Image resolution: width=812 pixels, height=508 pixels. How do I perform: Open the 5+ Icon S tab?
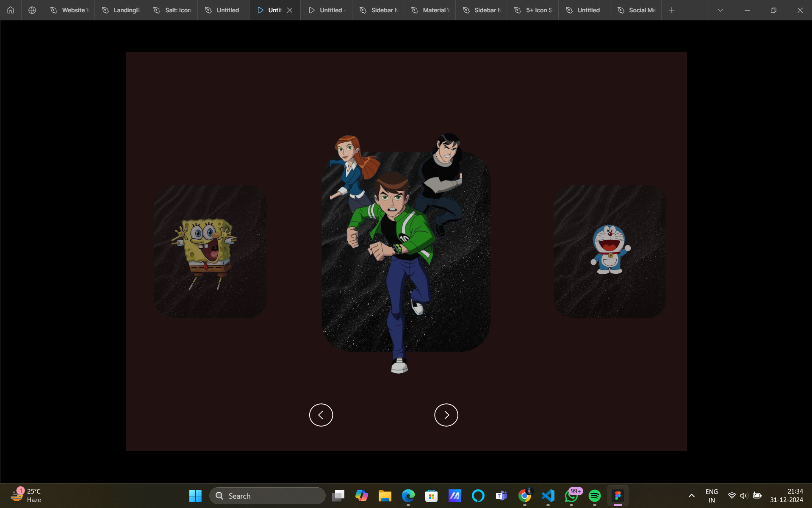click(532, 10)
